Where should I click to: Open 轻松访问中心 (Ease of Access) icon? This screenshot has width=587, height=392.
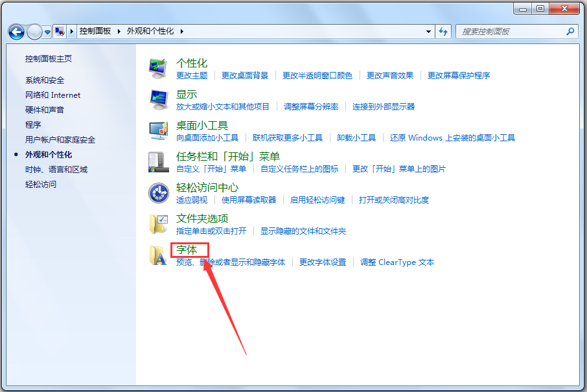[159, 193]
